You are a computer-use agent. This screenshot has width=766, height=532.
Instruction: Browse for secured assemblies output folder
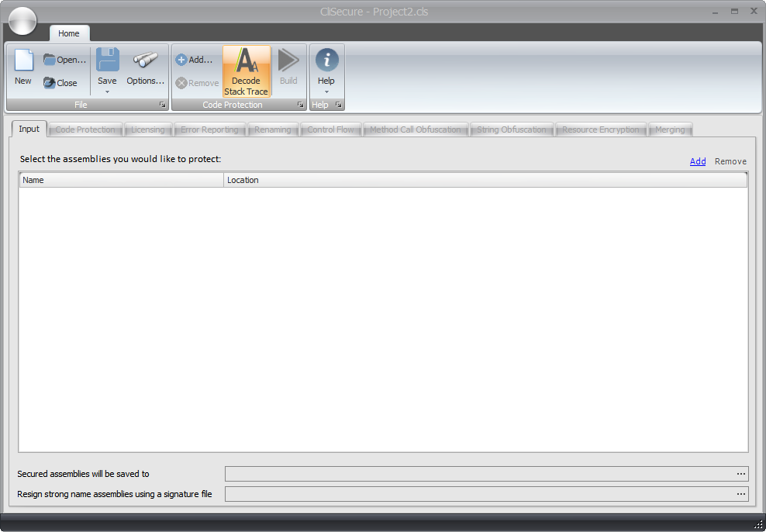coord(741,474)
